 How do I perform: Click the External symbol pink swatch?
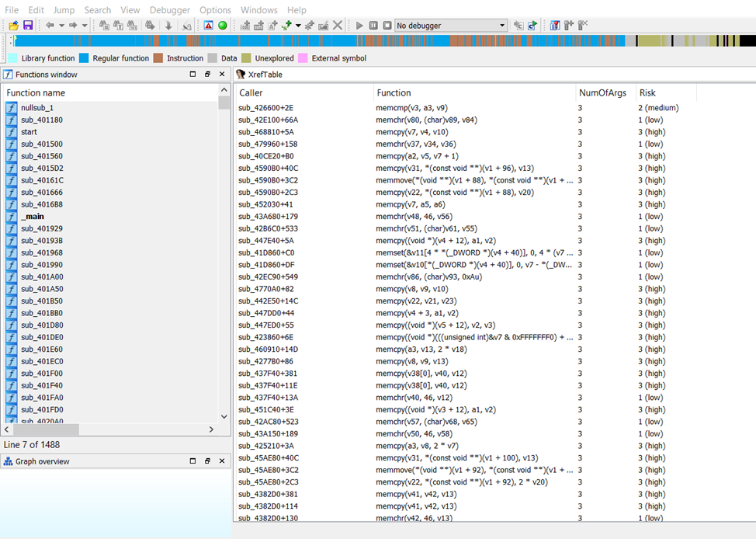(x=303, y=58)
